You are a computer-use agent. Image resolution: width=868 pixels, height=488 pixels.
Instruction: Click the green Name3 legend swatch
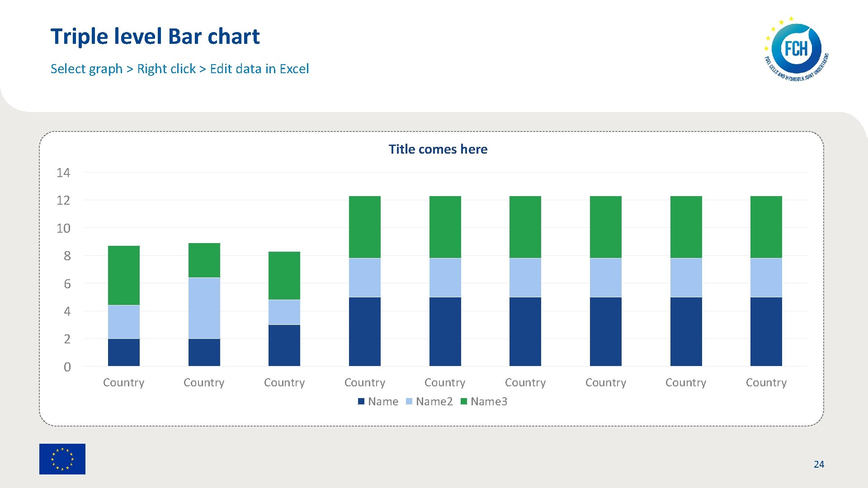pos(463,401)
